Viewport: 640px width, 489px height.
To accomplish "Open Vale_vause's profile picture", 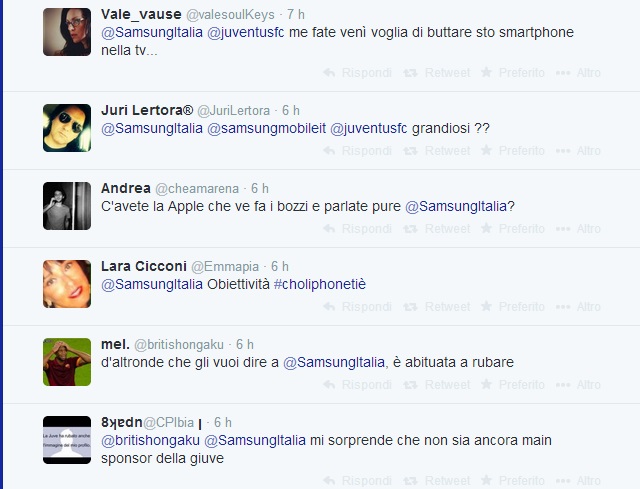I will [x=67, y=32].
